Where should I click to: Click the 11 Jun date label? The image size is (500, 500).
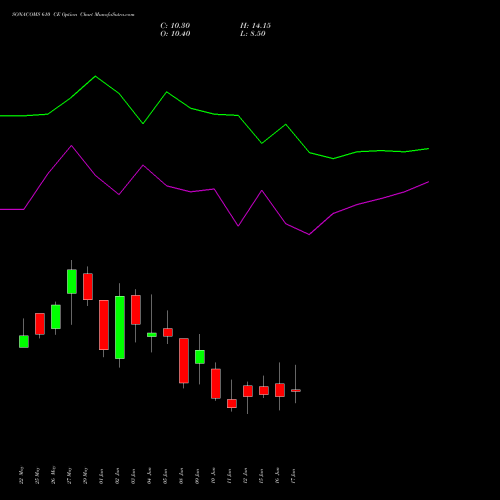click(230, 476)
